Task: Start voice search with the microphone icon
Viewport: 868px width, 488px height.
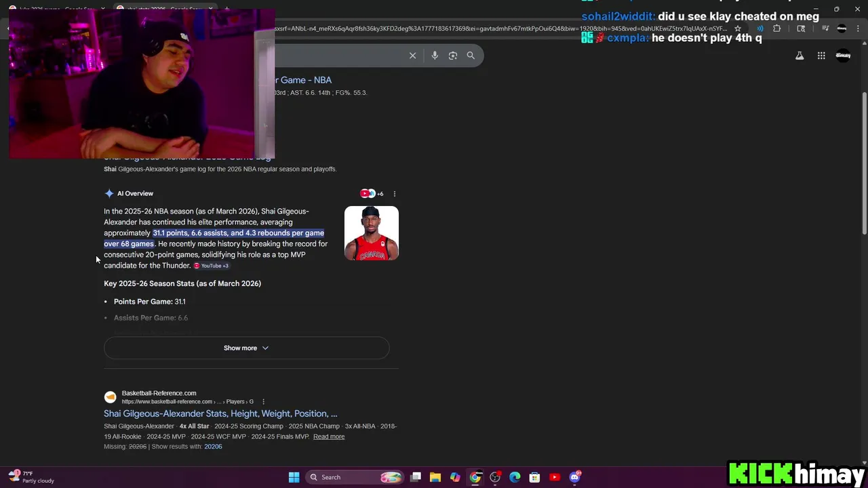Action: coord(435,56)
